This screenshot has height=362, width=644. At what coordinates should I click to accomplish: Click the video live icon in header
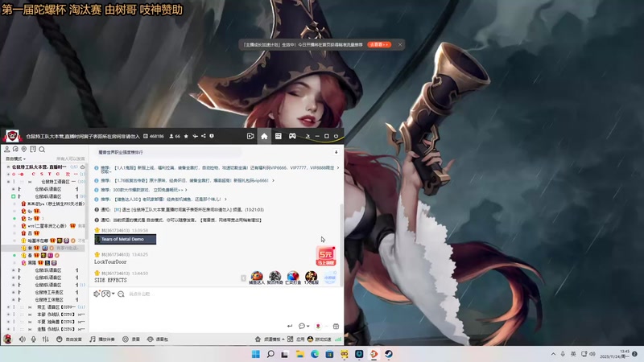(250, 136)
